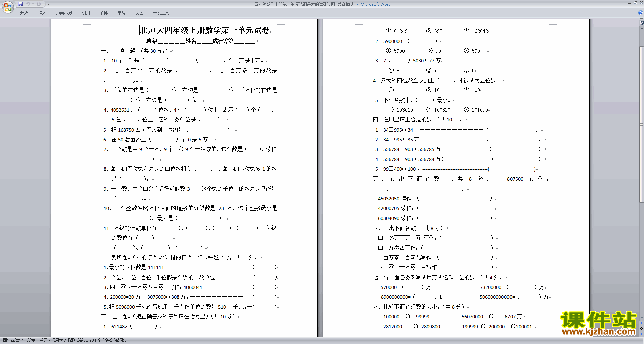This screenshot has width=644, height=344.
Task: Click the vertical scrollbar up arrow
Action: [641, 28]
